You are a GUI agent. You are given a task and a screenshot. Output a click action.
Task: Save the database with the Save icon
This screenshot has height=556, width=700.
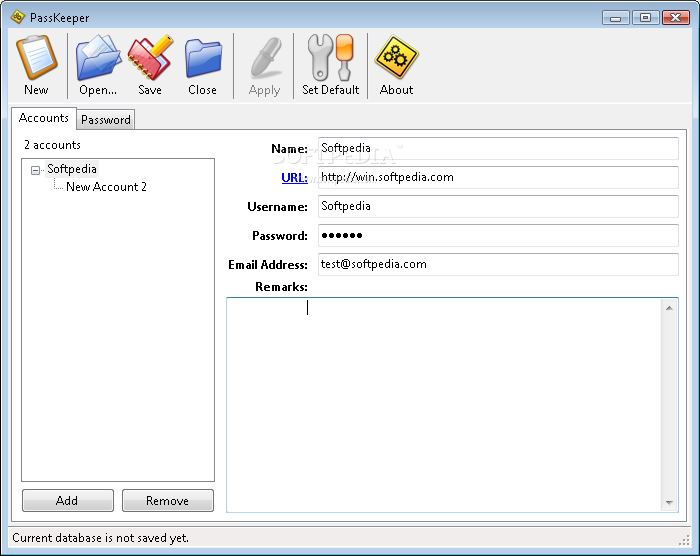tap(150, 58)
